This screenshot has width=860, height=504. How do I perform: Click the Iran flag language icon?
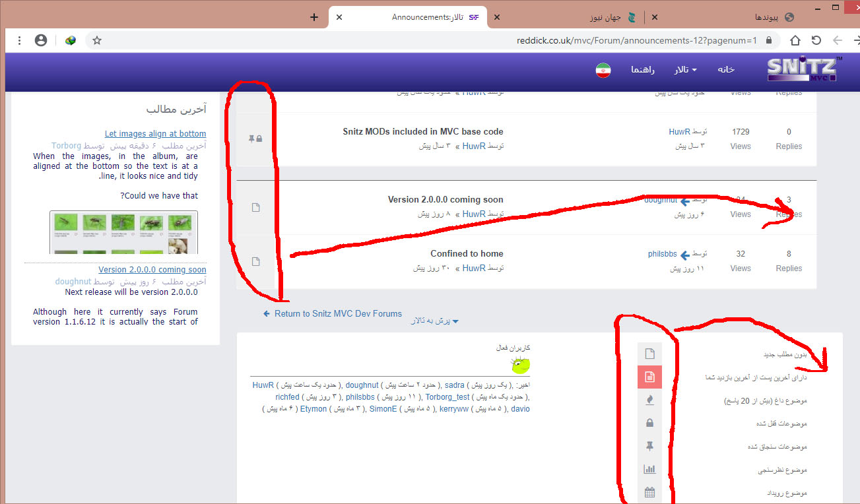coord(603,70)
